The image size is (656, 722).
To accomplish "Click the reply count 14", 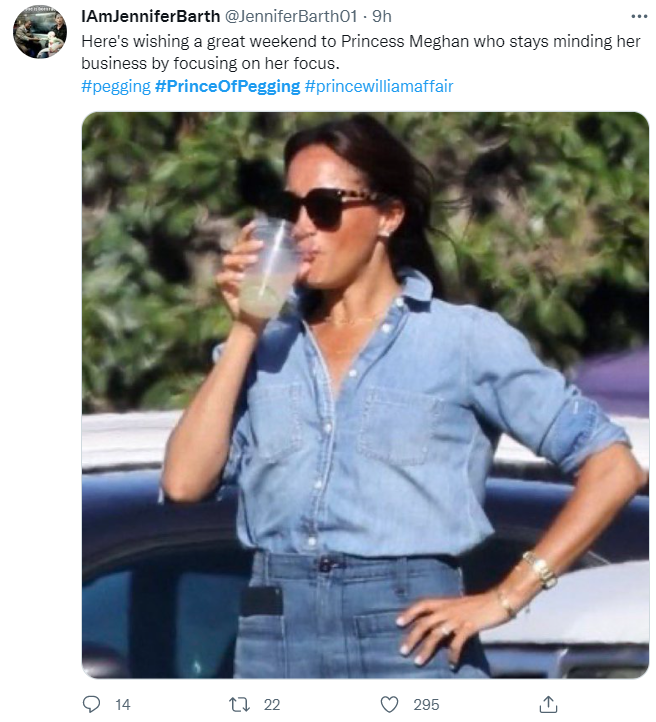I will [x=123, y=704].
